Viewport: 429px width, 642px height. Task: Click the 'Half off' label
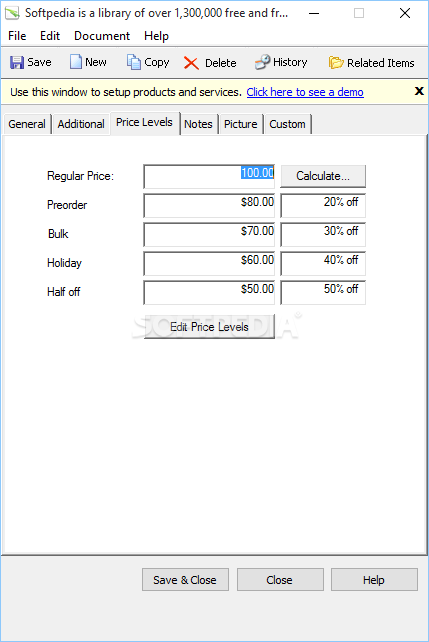pos(63,292)
